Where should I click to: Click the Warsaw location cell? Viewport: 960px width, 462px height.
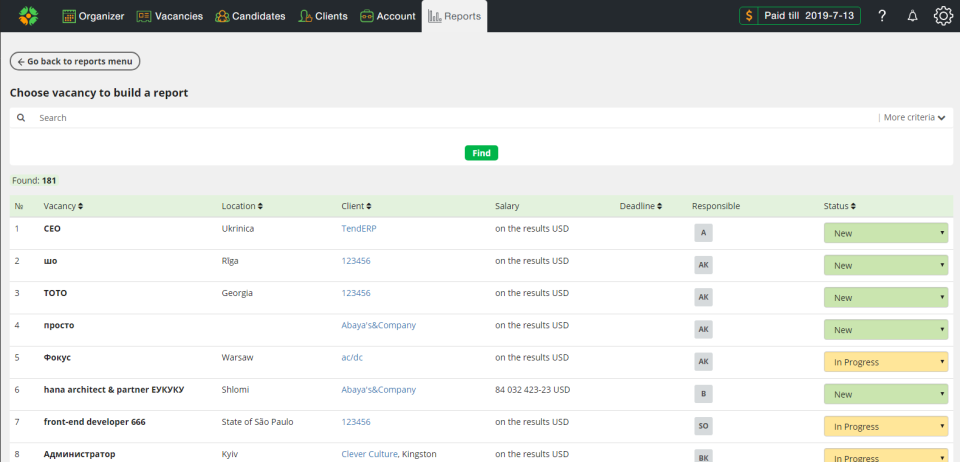[x=237, y=357]
